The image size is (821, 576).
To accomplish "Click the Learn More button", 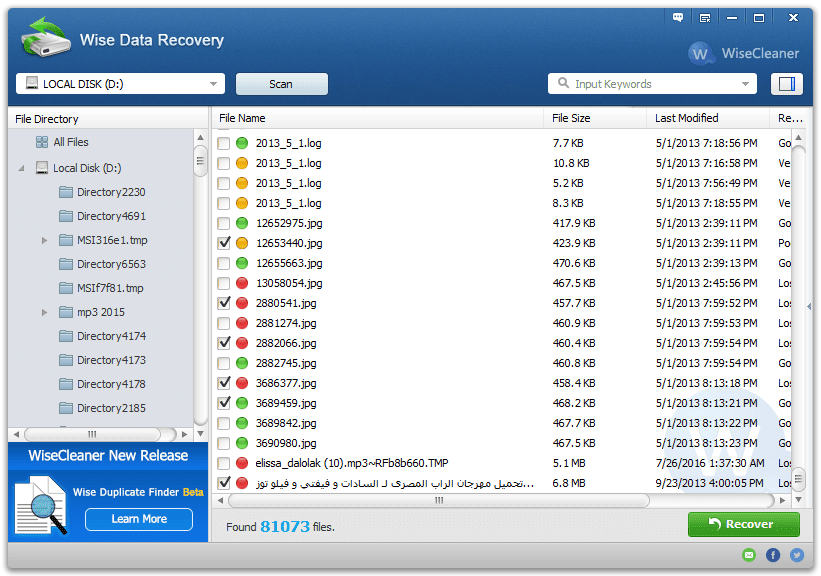I will click(x=139, y=519).
